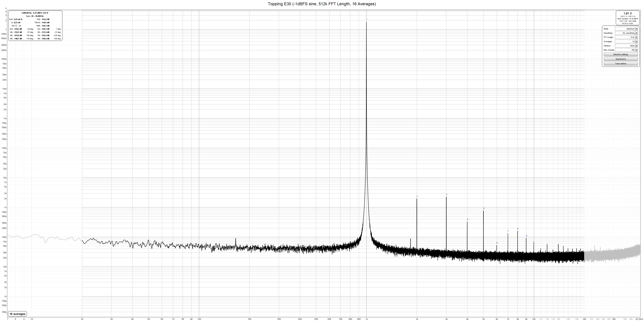Click the 2nd harmonic marker at 2k
The height and width of the screenshot is (321, 644).
tap(417, 197)
